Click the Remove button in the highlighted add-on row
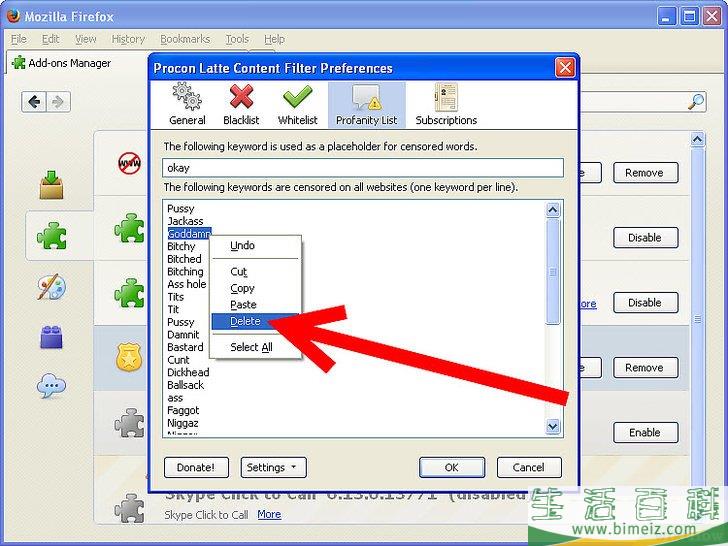 click(x=645, y=368)
